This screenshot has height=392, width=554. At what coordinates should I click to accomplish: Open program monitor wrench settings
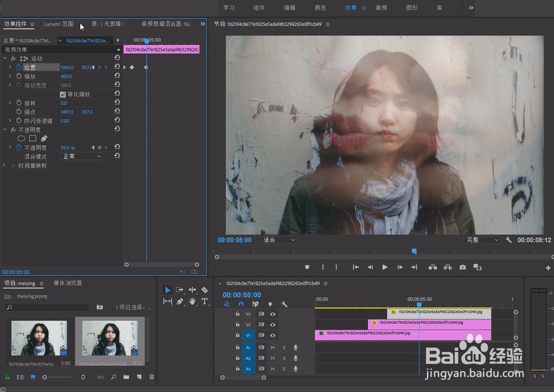pos(509,240)
